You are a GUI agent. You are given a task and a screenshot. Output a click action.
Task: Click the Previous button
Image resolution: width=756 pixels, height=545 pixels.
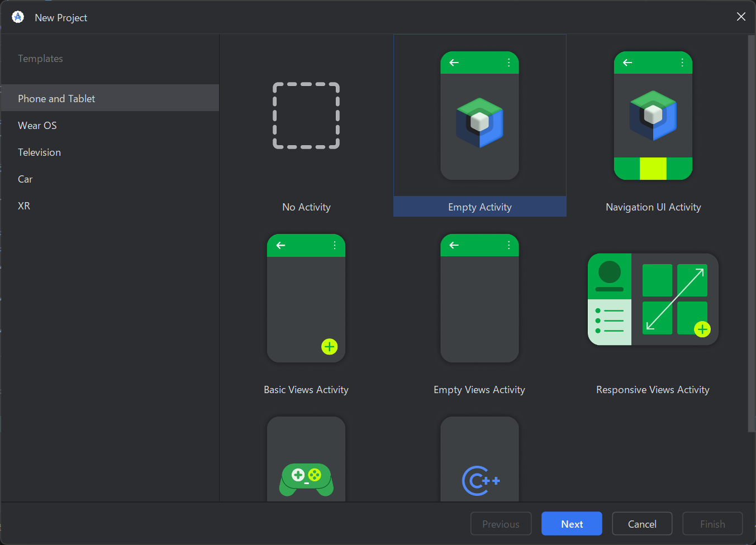[x=501, y=524]
